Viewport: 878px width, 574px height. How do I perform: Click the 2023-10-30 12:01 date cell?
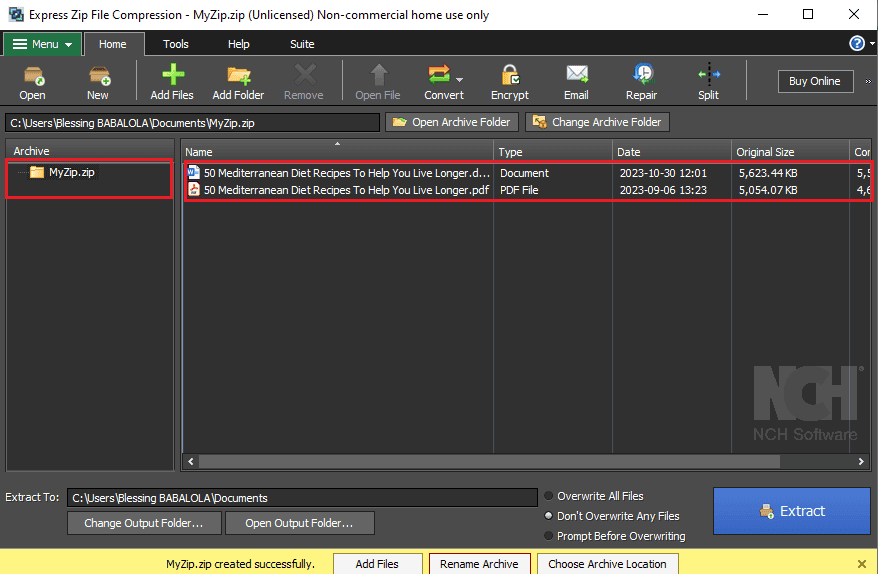click(x=663, y=173)
